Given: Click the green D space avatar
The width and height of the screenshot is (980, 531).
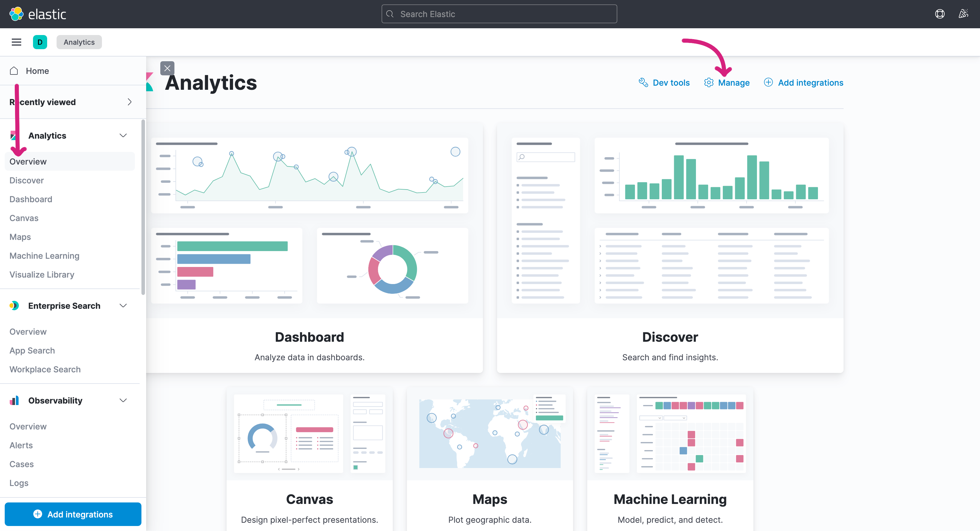Looking at the screenshot, I should pos(40,42).
